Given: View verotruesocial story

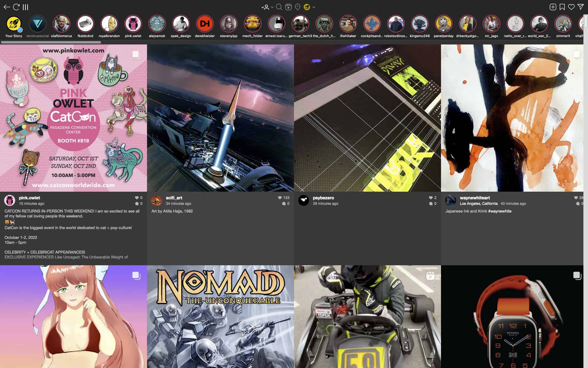Looking at the screenshot, I should [x=37, y=24].
